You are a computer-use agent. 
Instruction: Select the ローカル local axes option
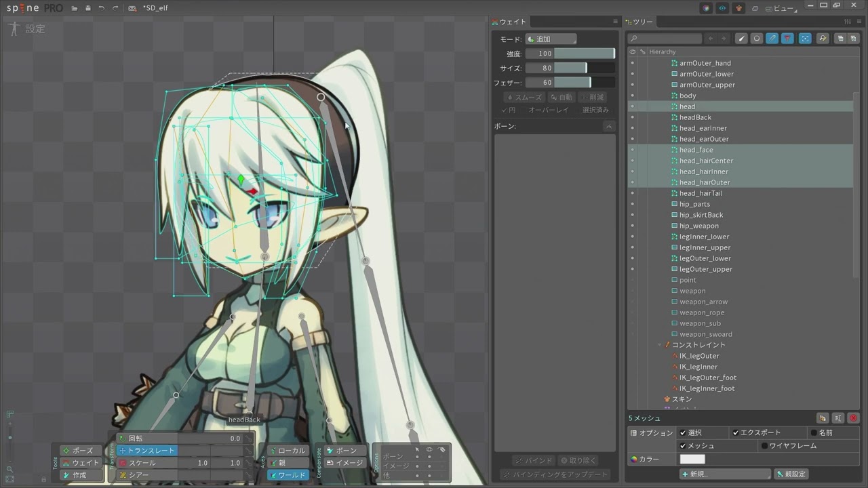[x=288, y=450]
